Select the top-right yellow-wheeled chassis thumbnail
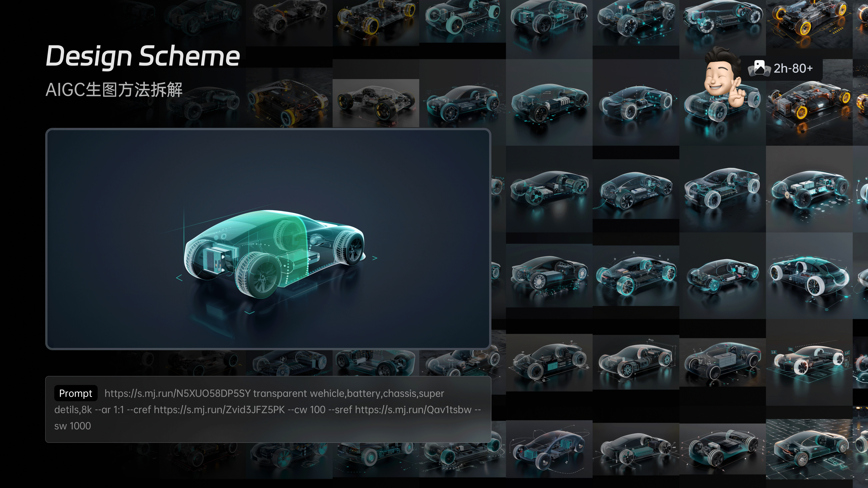This screenshot has width=868, height=488. [x=809, y=20]
